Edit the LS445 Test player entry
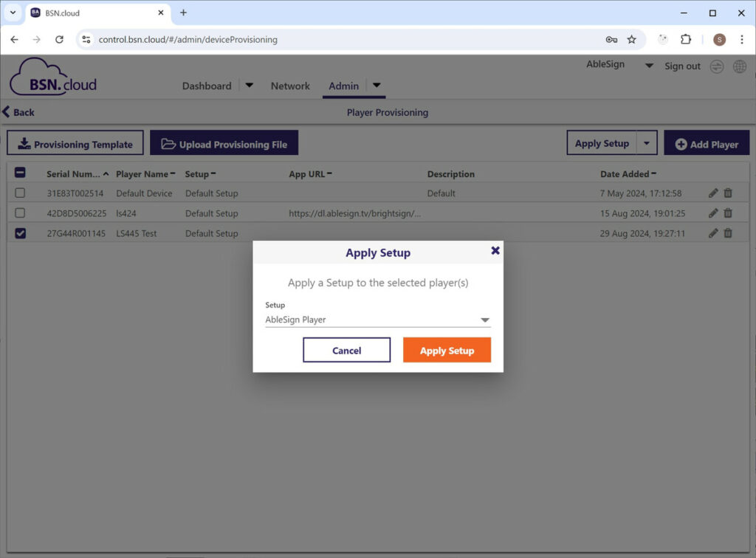This screenshot has height=558, width=756. (713, 232)
